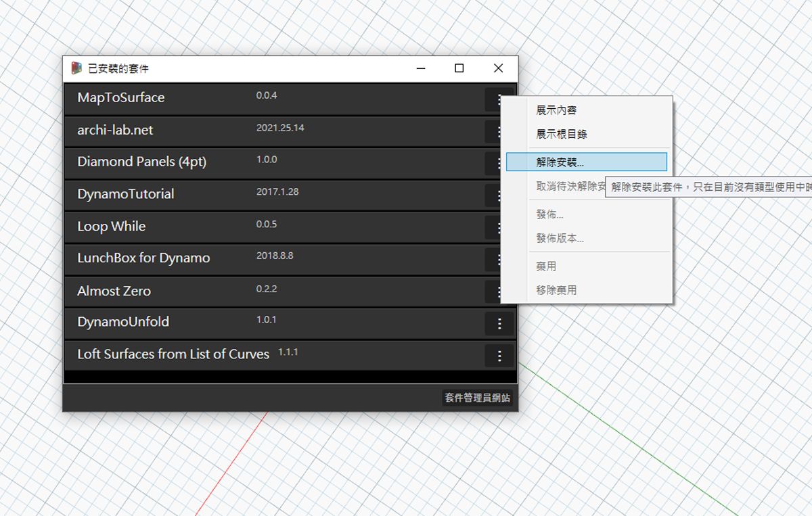The height and width of the screenshot is (516, 812).
Task: Click version 2018.8.8 of LunchBox
Action: click(x=275, y=256)
